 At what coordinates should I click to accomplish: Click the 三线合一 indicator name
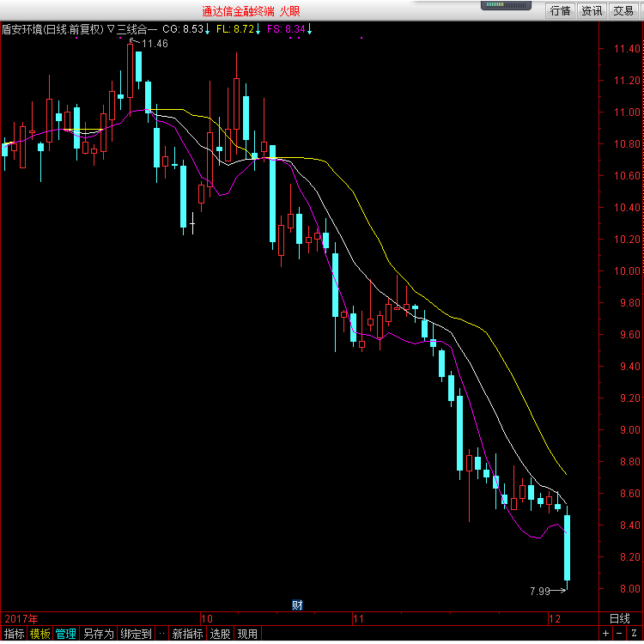pos(137,29)
